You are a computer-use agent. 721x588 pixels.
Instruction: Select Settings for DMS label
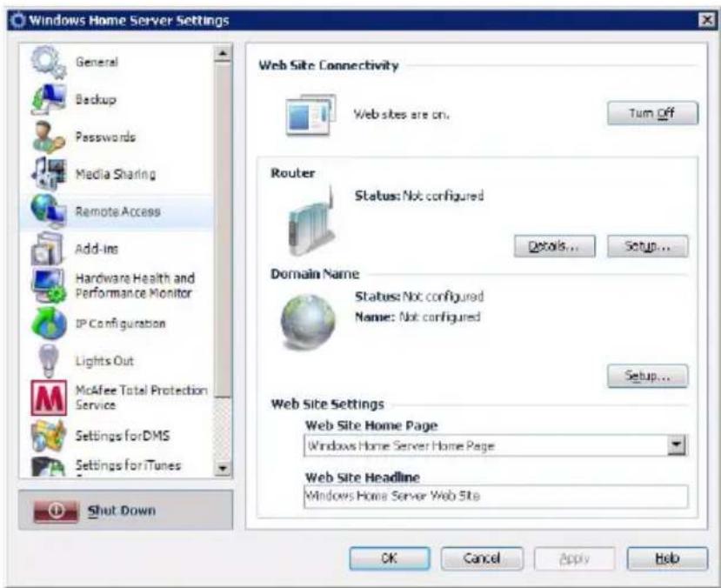123,436
